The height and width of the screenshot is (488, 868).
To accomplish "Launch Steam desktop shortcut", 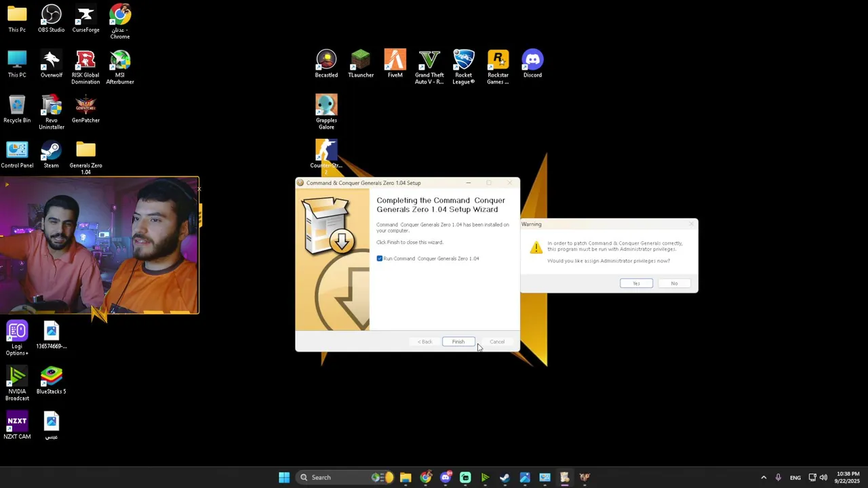I will pos(52,155).
